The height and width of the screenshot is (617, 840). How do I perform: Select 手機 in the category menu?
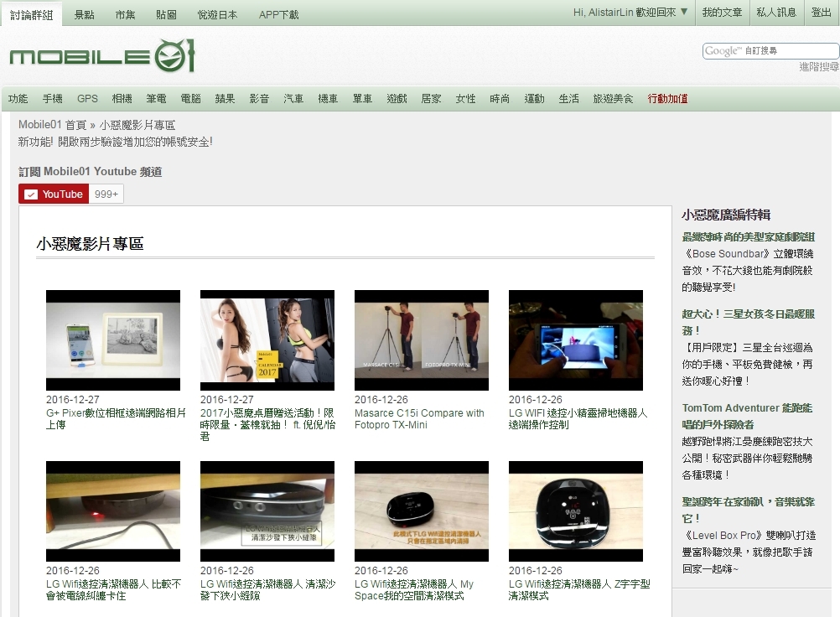click(53, 99)
